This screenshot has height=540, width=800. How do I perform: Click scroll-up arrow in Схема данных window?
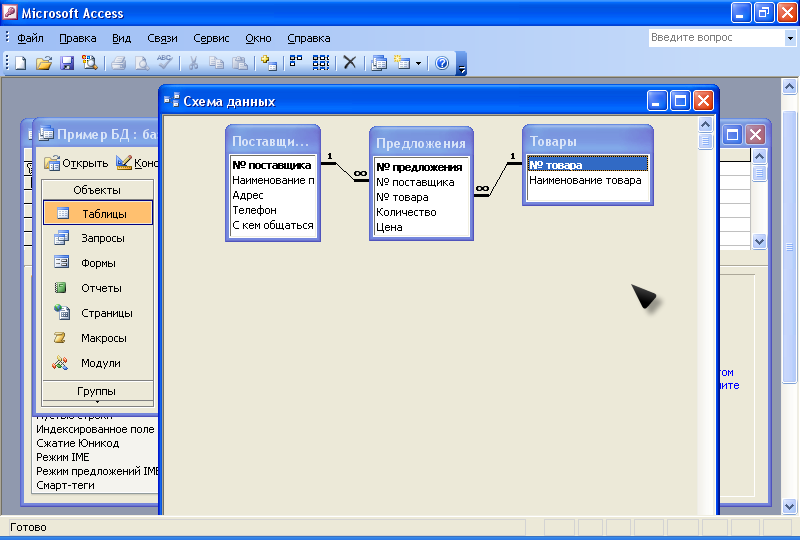705,124
